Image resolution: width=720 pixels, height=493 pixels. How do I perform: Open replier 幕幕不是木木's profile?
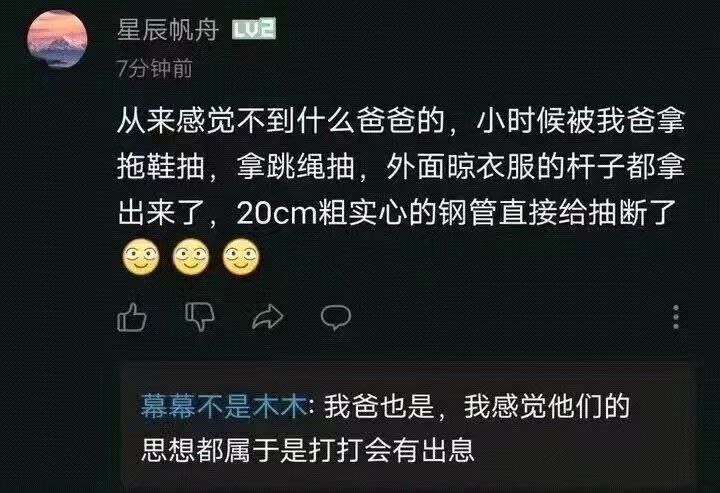[224, 406]
